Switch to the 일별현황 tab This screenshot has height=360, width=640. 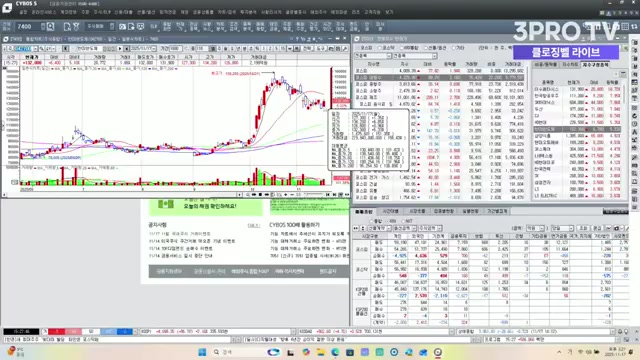click(470, 211)
